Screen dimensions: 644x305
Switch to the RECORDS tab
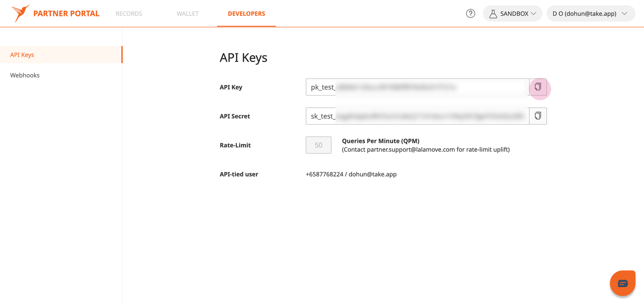[129, 14]
